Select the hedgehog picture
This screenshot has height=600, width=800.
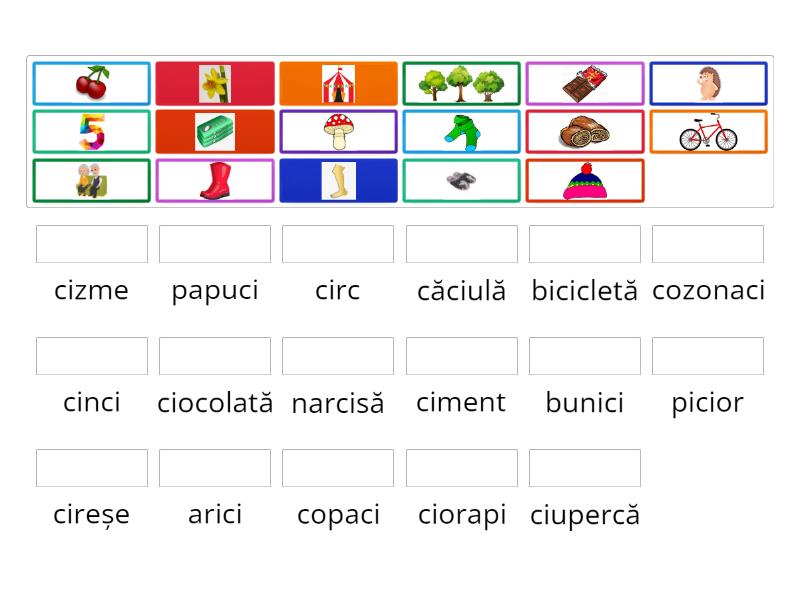click(707, 83)
